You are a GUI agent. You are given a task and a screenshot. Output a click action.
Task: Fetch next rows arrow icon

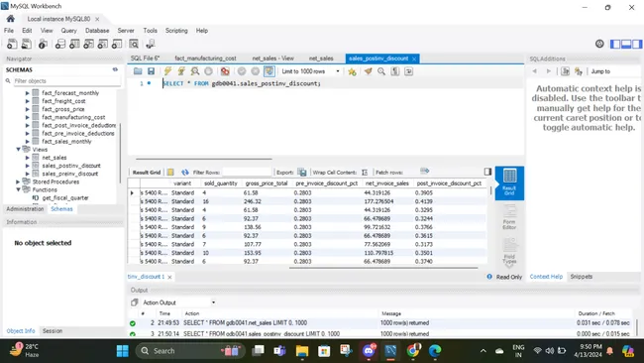coord(424,171)
